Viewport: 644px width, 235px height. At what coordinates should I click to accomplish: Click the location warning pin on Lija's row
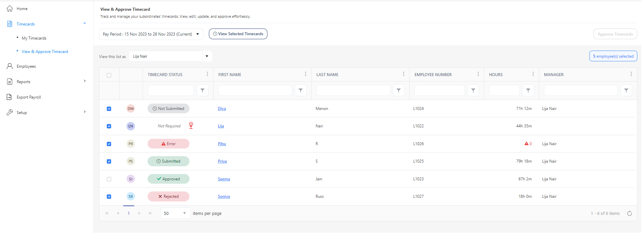[191, 125]
